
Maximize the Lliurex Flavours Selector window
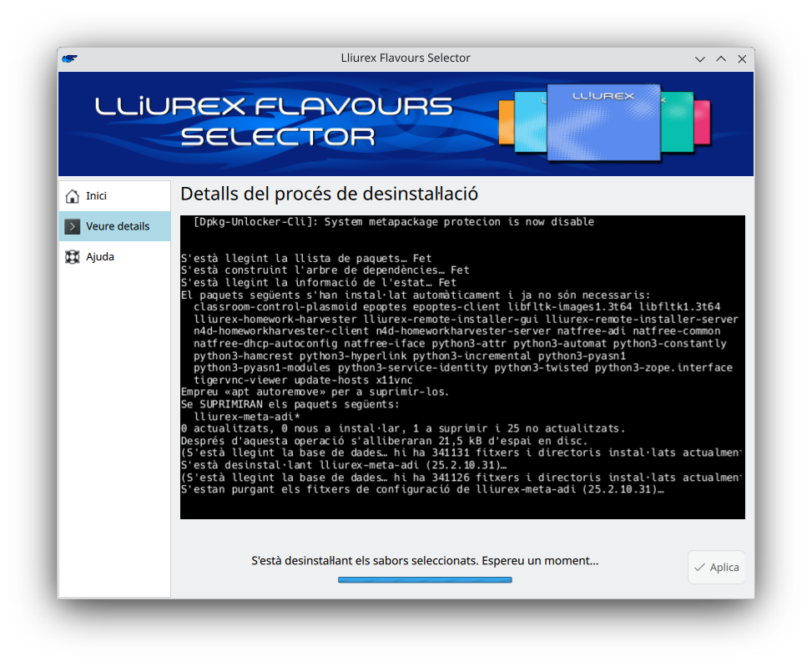pos(721,58)
